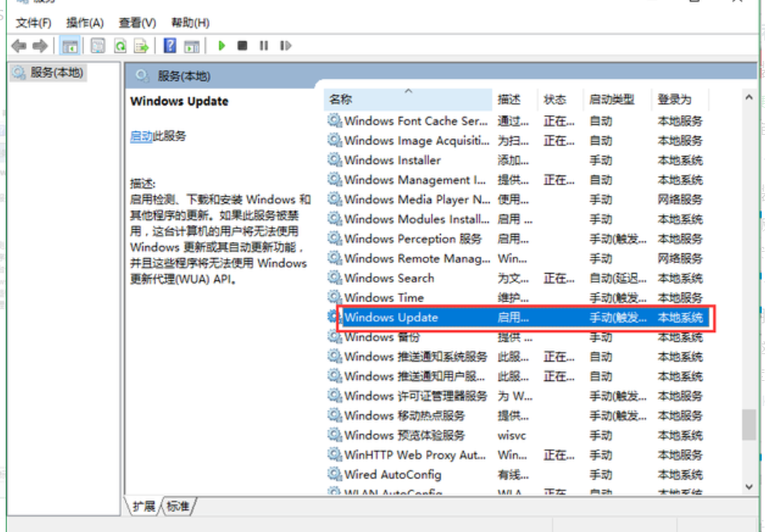Click the Export List toolbar icon
The image size is (765, 532).
(141, 46)
